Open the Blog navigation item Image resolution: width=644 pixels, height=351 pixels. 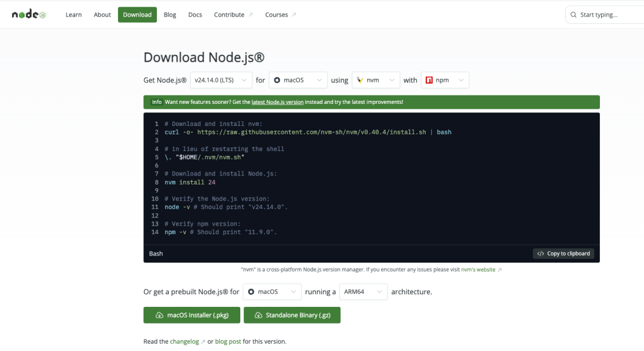(x=170, y=14)
